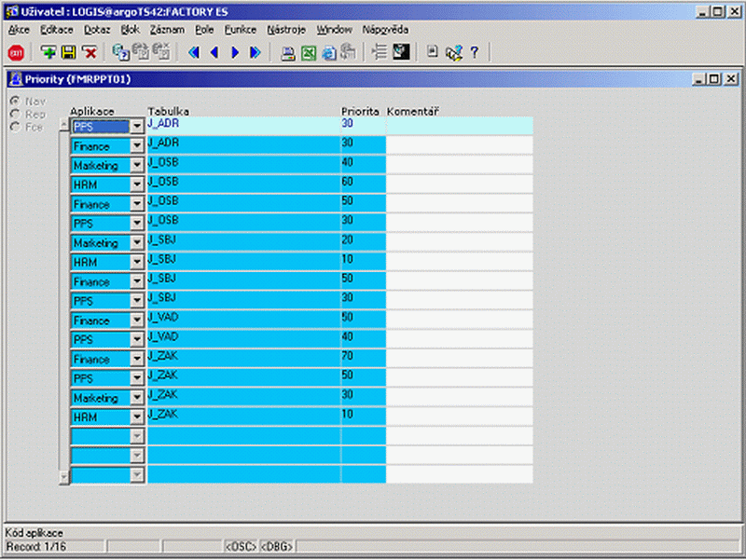Open dropdown for HRM row with priority 60
Image resolution: width=746 pixels, height=560 pixels.
[x=137, y=184]
